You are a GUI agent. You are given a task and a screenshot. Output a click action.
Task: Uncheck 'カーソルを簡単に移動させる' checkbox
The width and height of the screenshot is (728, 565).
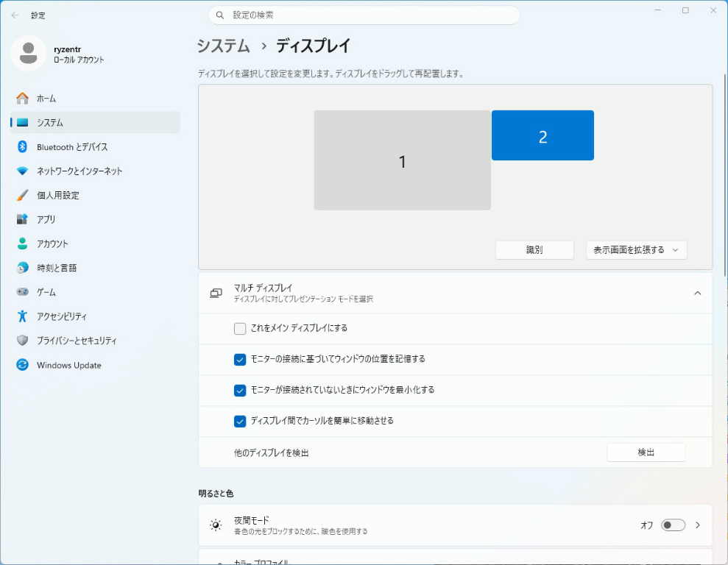tap(240, 422)
